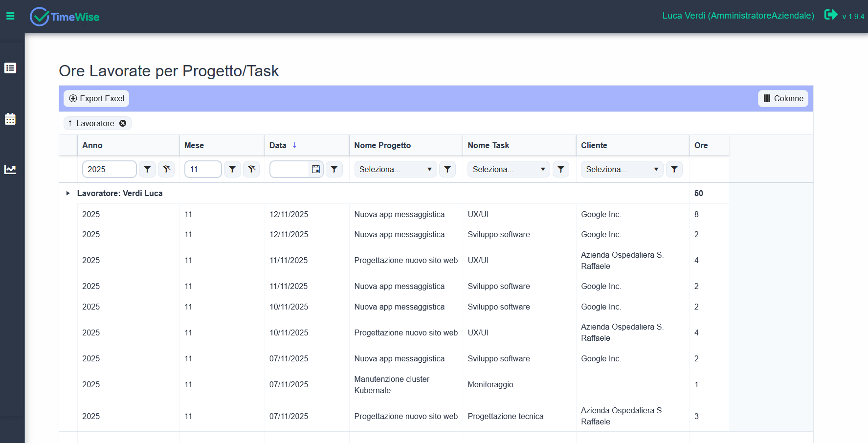Click the TimeWise logo
868x443 pixels.
(x=65, y=17)
